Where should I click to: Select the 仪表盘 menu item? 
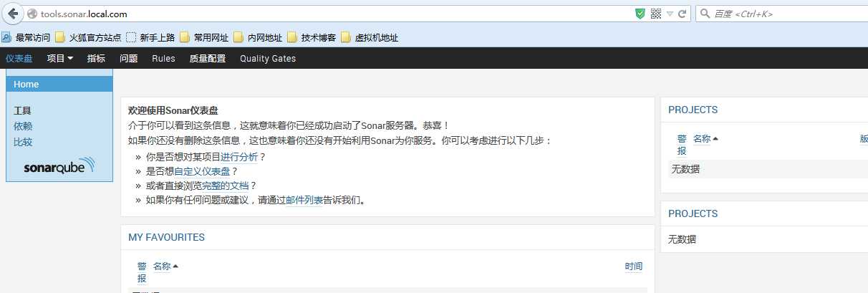click(19, 59)
